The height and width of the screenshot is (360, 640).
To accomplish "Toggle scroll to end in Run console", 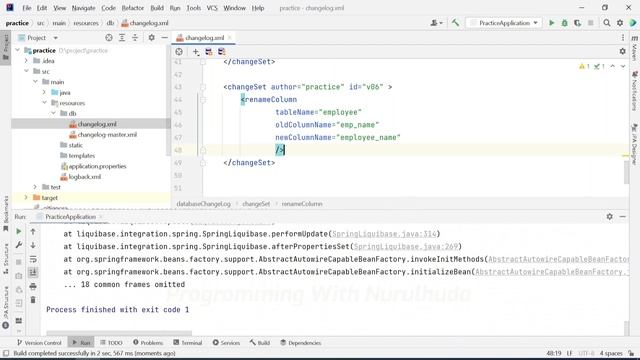I will 33,273.
